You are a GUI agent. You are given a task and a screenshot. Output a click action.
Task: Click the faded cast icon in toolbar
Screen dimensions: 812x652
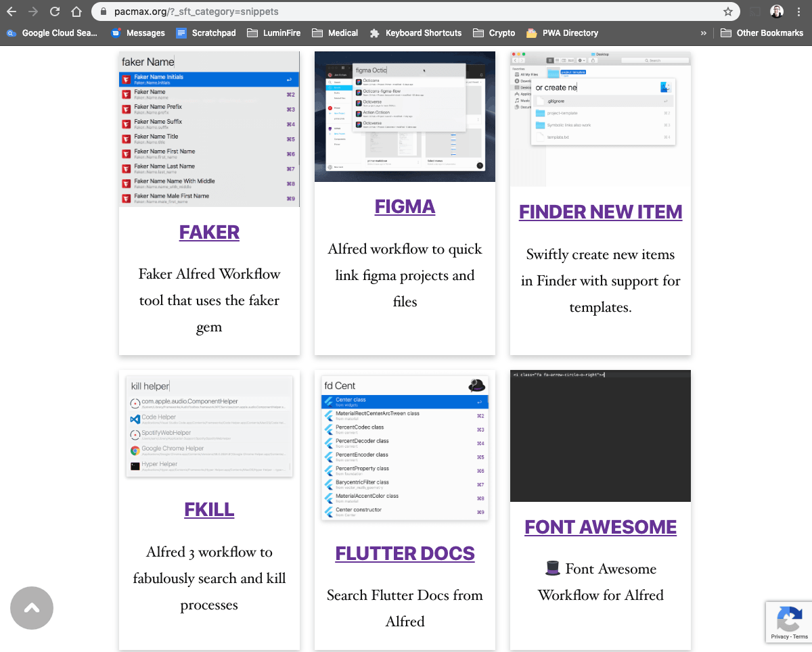(754, 11)
